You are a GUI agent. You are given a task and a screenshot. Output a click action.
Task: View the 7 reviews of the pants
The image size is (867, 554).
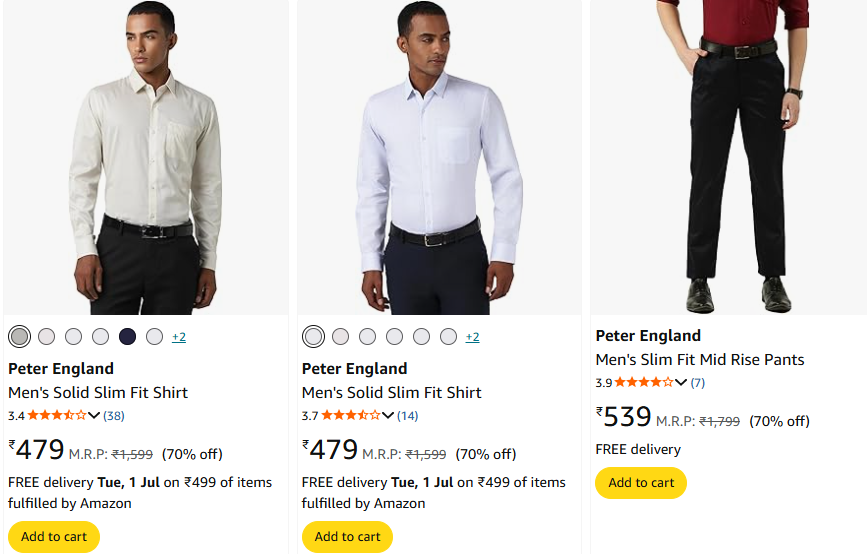tap(697, 383)
